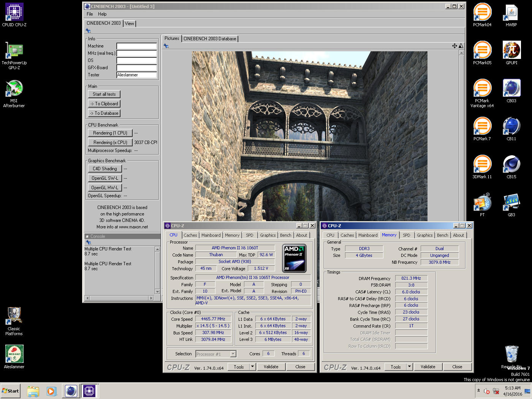This screenshot has height=399, width=532.
Task: Click GFX-Board input field
Action: [137, 68]
